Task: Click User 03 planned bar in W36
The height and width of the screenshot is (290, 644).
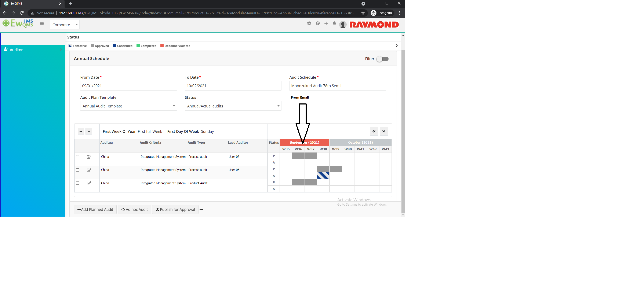Action: (298, 156)
